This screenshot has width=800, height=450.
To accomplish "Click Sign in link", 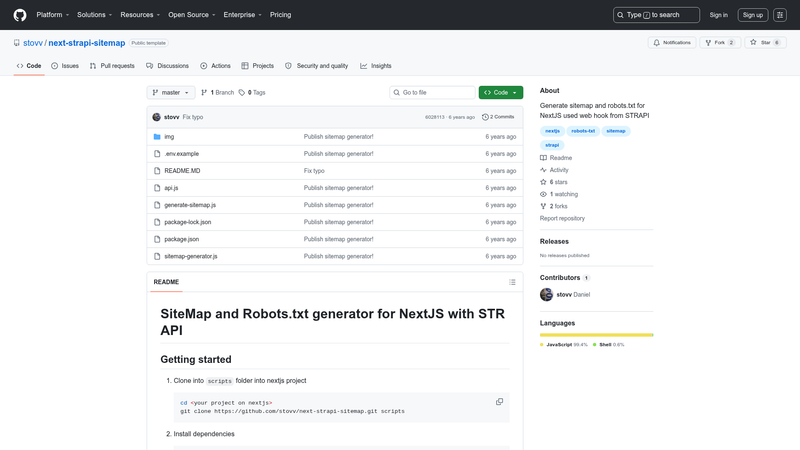I will point(718,15).
